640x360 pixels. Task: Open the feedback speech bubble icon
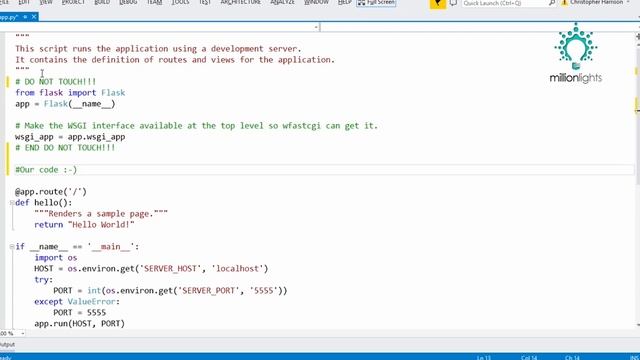(x=453, y=3)
